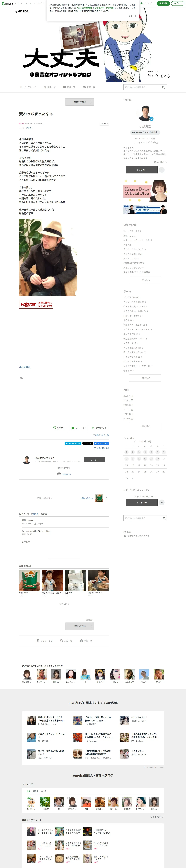
Task: Open the Instagram SNS account link
Action: point(64,474)
